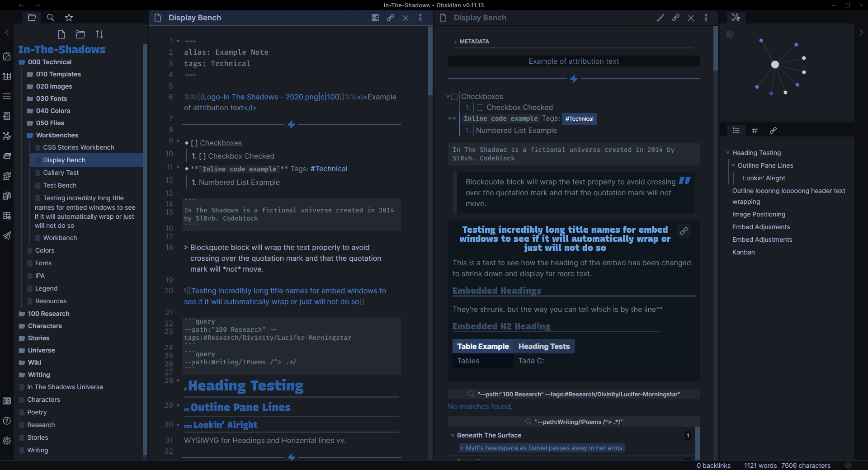Expand the 020 Images folder
868x470 pixels.
coord(54,86)
